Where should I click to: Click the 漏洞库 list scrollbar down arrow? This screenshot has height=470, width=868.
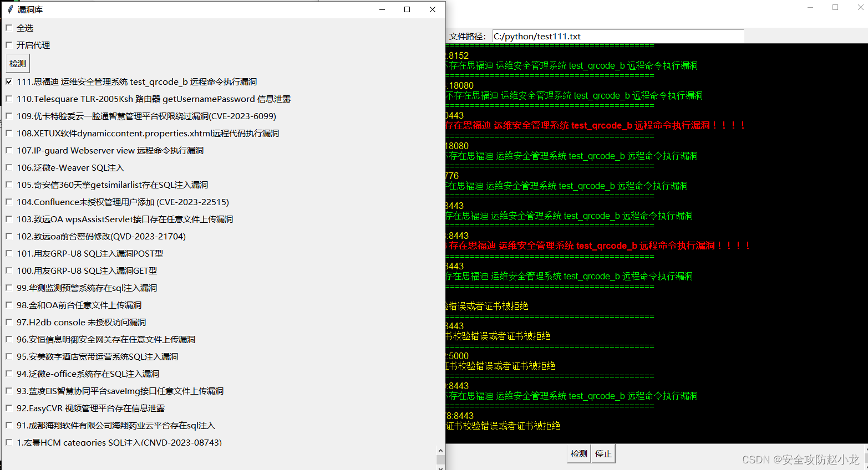click(x=441, y=468)
